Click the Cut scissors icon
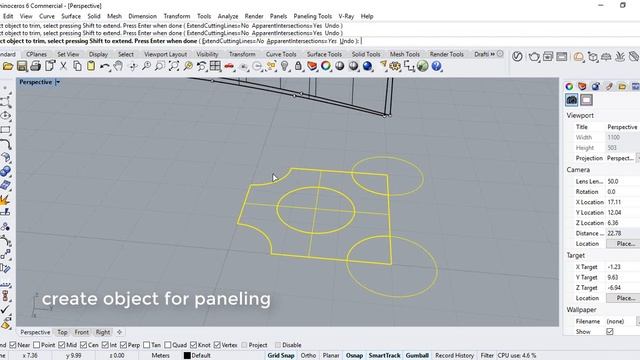 click(63, 66)
